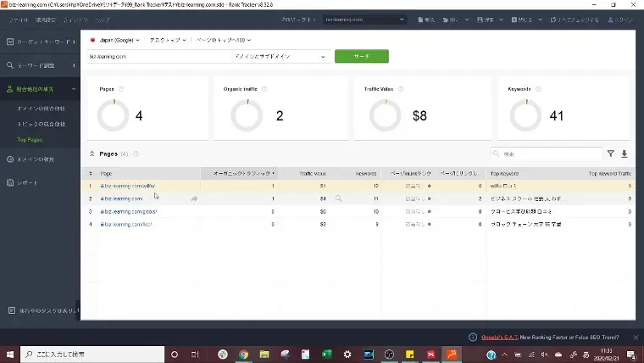Viewport: 644px width, 363px height.
Task: Open the Japan (Google) search engine dropdown
Action: click(x=116, y=40)
